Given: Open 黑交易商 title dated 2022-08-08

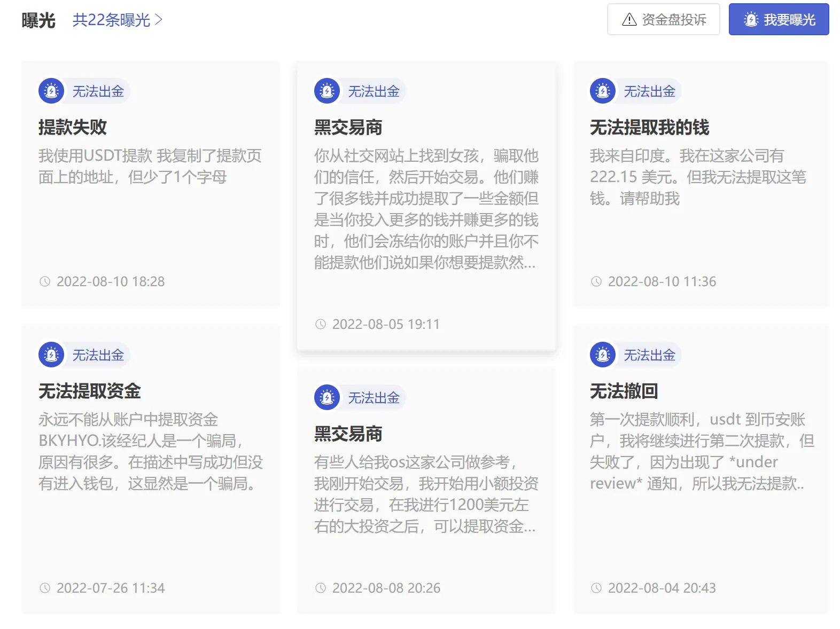Looking at the screenshot, I should click(348, 434).
